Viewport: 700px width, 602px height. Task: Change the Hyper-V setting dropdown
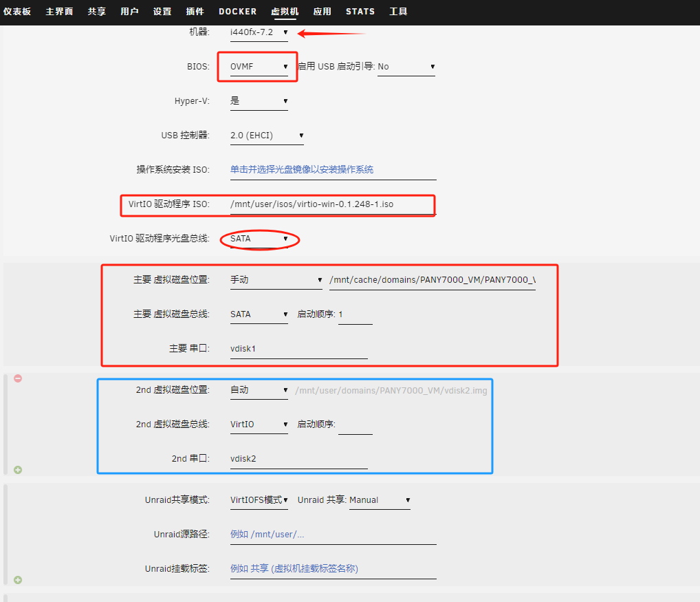tap(259, 101)
